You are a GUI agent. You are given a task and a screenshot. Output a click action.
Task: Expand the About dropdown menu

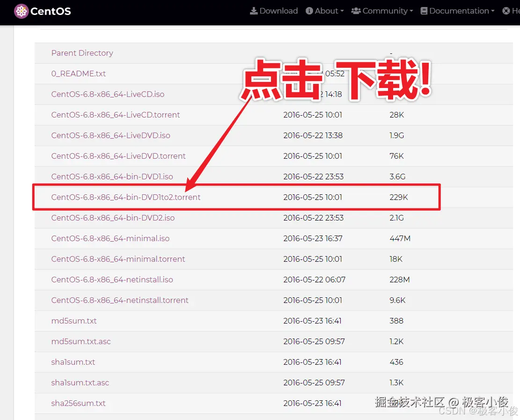pos(325,11)
